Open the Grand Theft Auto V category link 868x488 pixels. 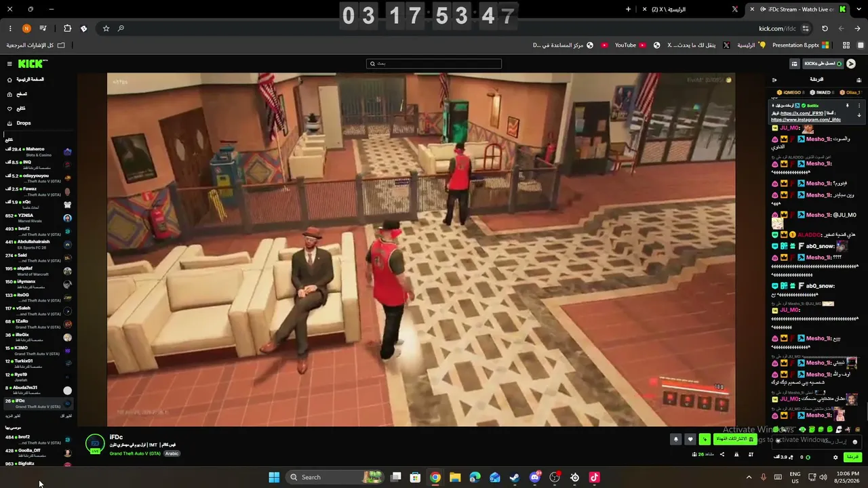tap(135, 453)
